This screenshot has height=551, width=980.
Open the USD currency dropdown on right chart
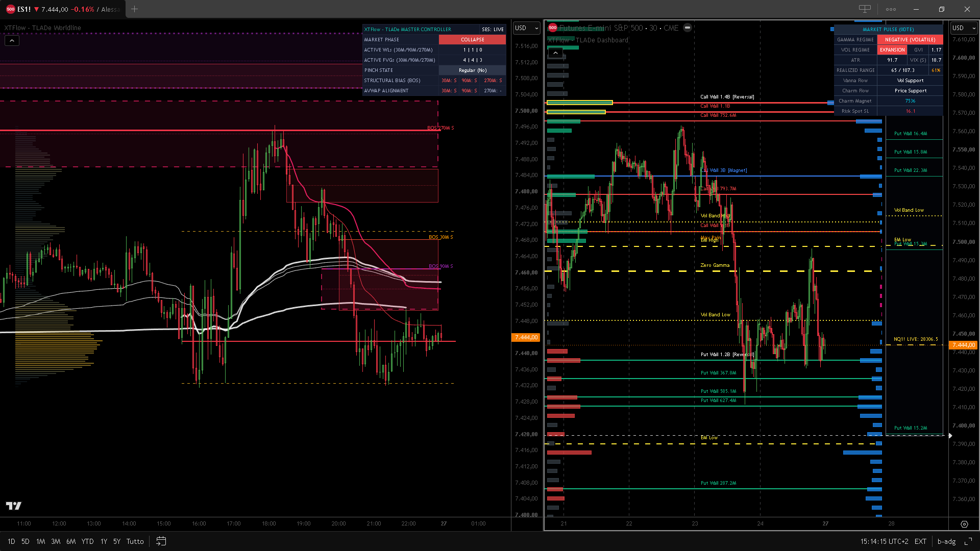(964, 28)
